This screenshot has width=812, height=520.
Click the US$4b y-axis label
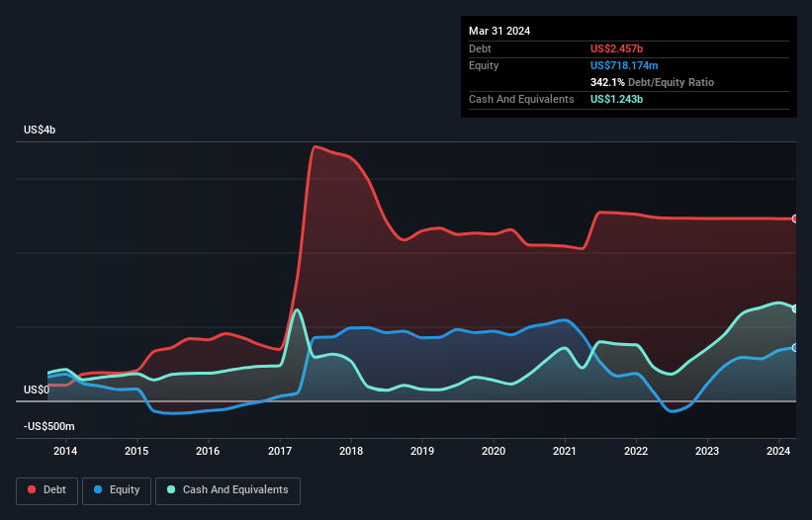[x=40, y=130]
